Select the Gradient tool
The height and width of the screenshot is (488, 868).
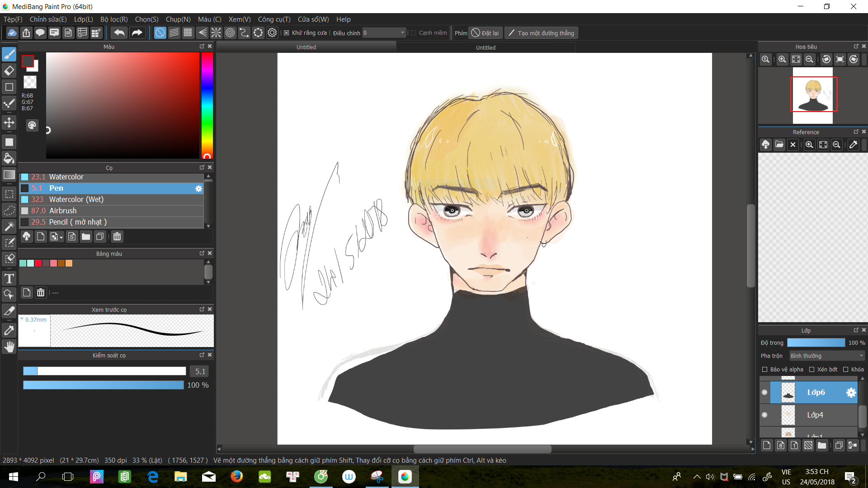click(9, 175)
